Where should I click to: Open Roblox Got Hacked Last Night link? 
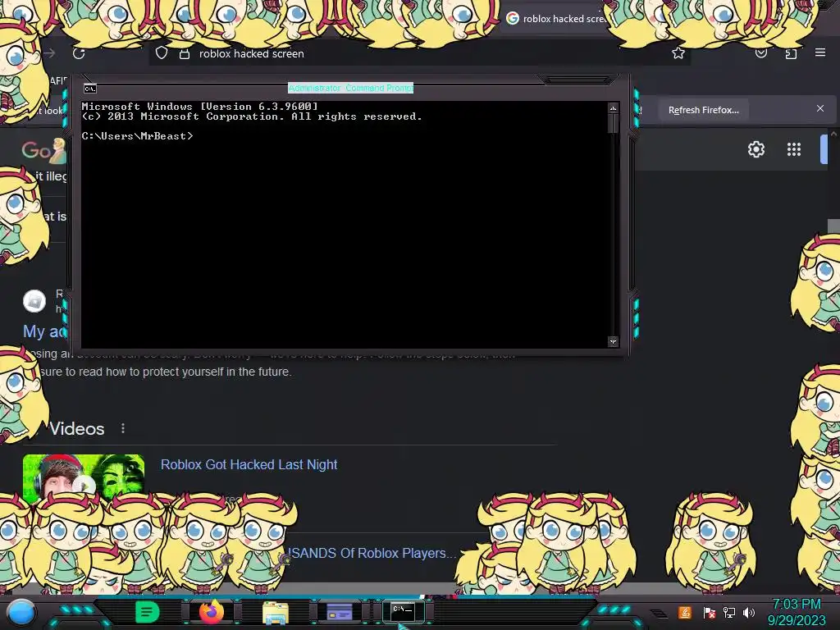pos(249,464)
